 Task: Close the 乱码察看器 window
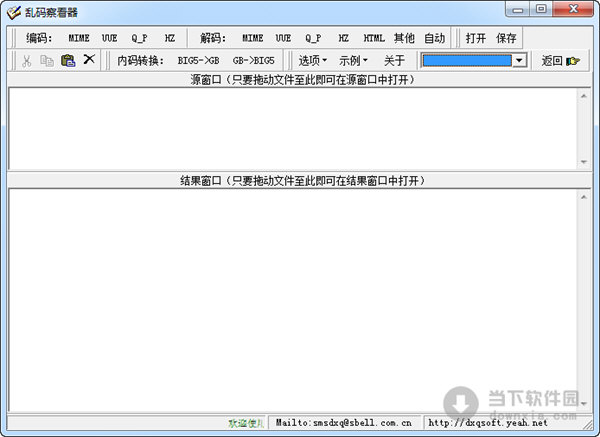573,9
